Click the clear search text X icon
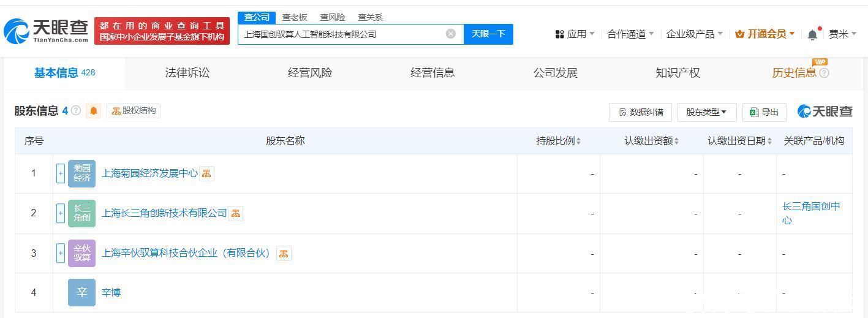868x318 pixels. point(451,34)
